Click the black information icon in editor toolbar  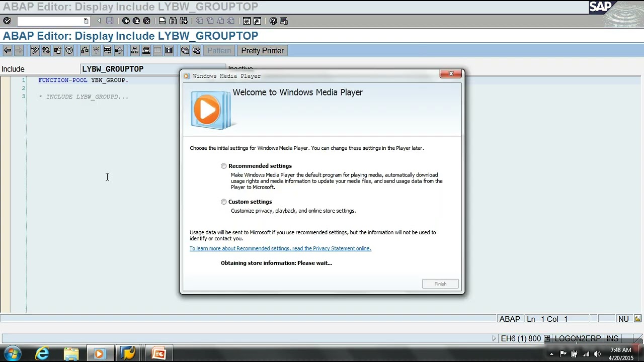[x=169, y=50]
